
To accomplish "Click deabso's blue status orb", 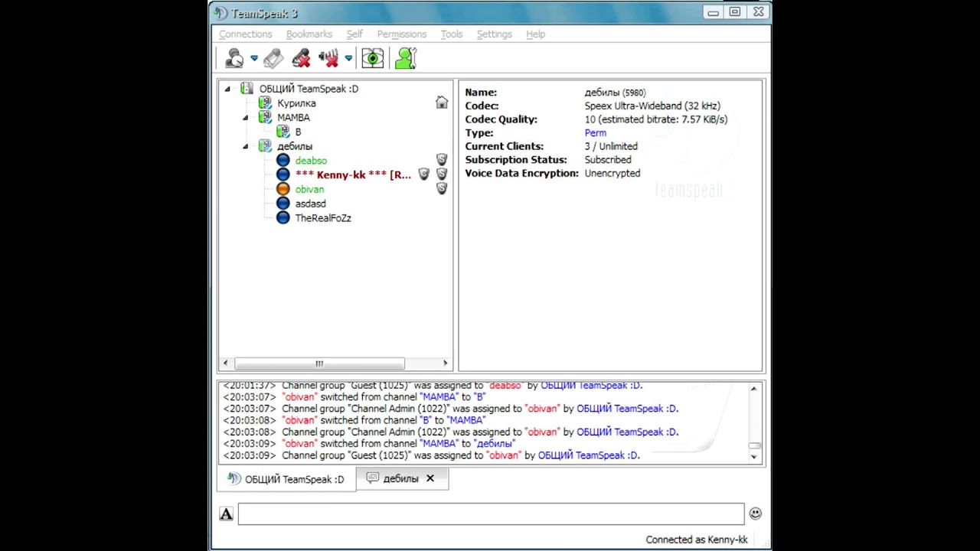I will pos(283,160).
